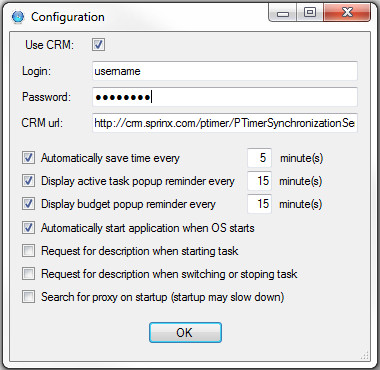Viewport: 380px width, 370px height.
Task: Focus the Password field
Action: coord(225,97)
